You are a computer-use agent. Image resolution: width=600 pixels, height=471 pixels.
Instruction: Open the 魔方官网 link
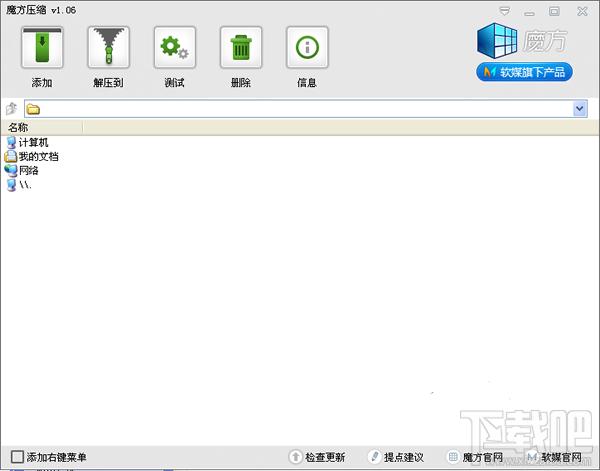coord(483,457)
